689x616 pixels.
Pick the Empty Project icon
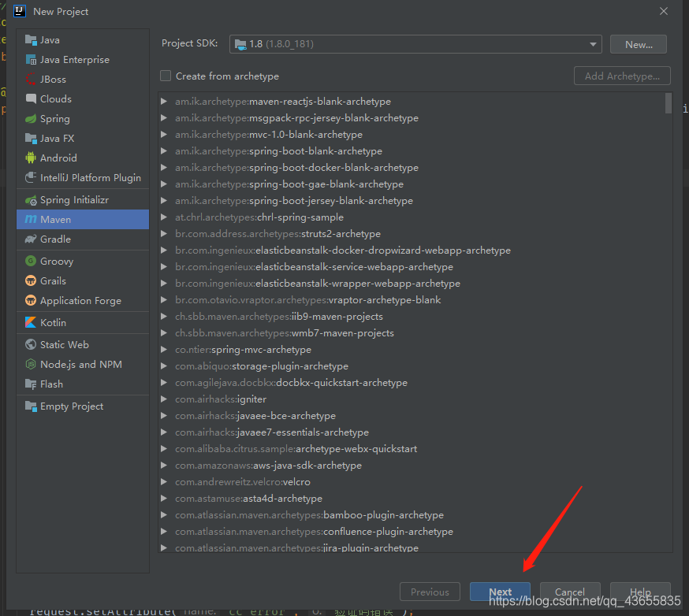(x=31, y=406)
